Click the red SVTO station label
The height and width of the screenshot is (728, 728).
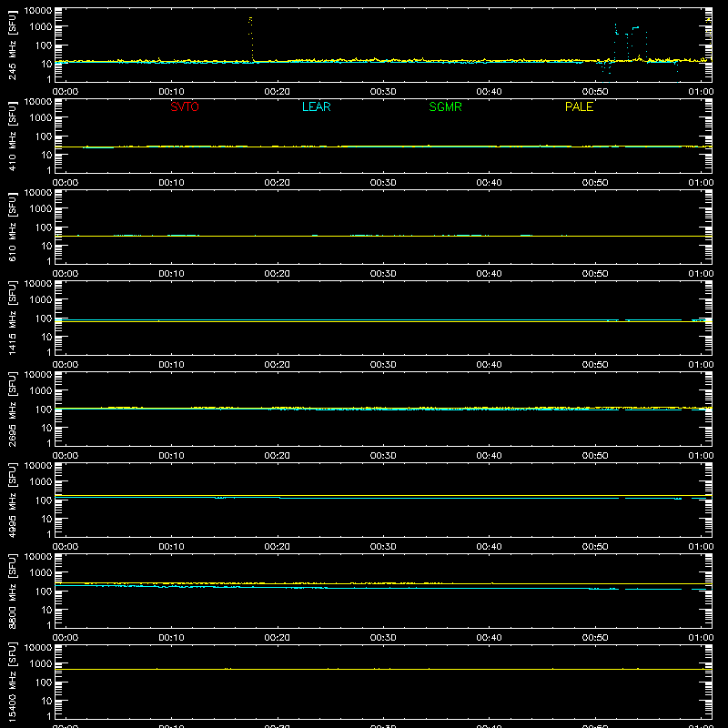[x=185, y=106]
